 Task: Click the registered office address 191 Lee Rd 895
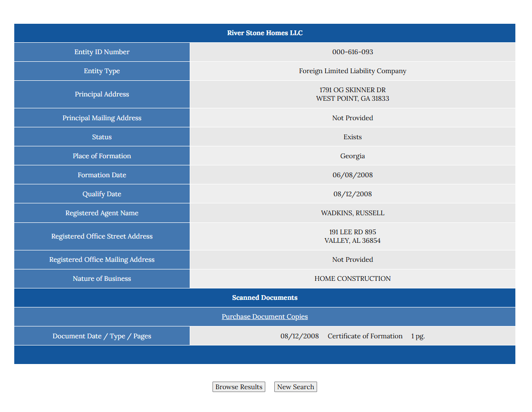click(352, 232)
